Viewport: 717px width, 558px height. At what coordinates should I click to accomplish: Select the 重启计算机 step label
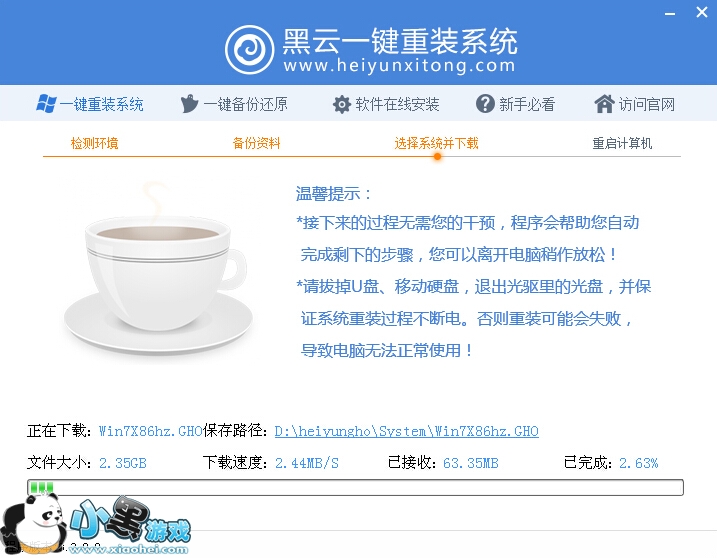622,143
